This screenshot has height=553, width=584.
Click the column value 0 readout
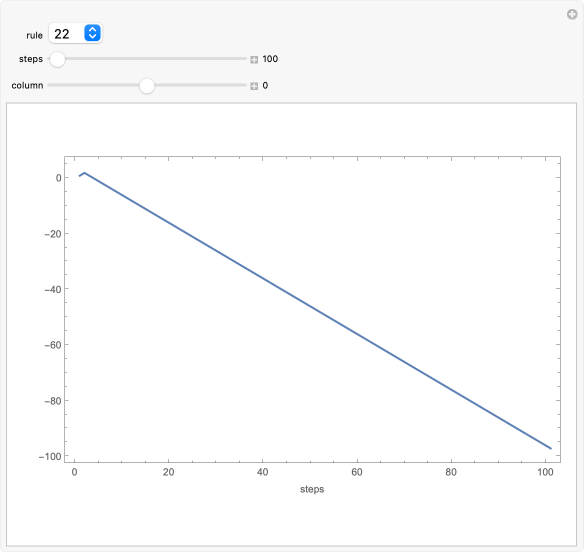point(265,85)
